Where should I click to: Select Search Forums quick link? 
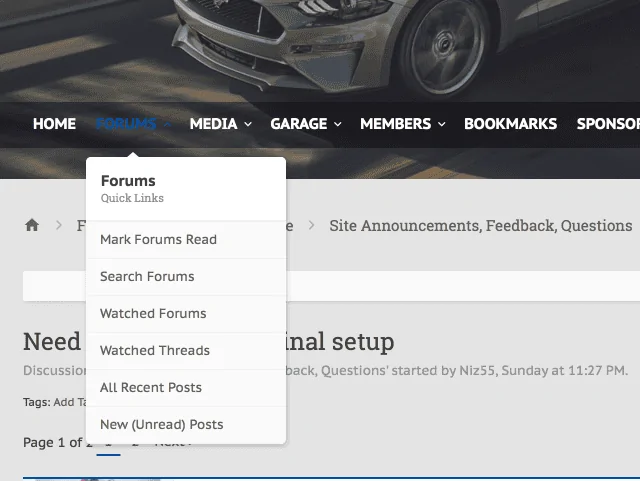point(186,277)
